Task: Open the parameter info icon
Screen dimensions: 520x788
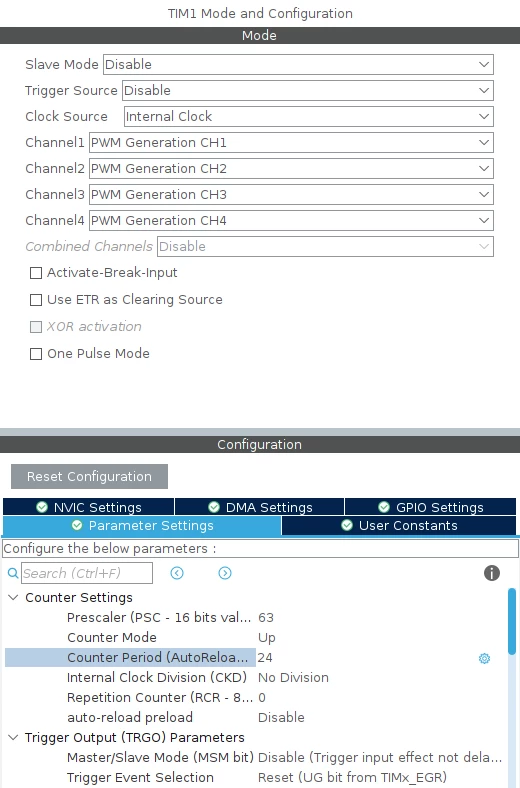Action: pos(492,573)
